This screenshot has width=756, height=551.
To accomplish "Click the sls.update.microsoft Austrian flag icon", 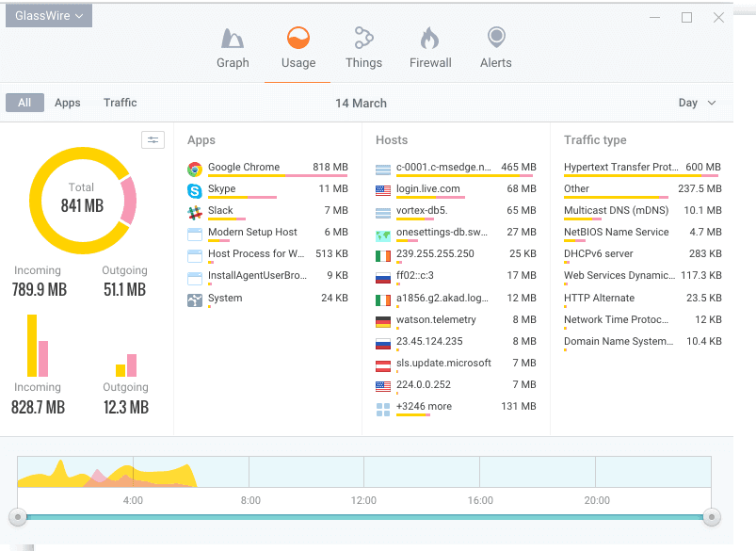I will (x=383, y=365).
